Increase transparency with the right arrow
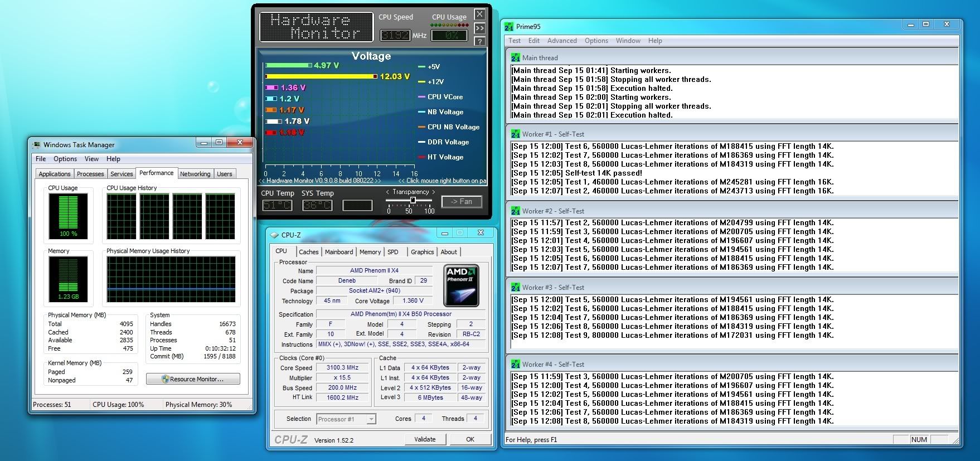The height and width of the screenshot is (461, 980). [x=434, y=192]
